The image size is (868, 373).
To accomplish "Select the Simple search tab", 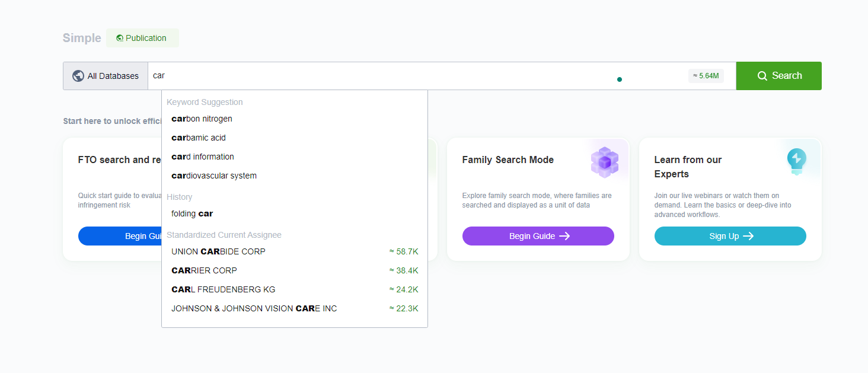I will 82,38.
